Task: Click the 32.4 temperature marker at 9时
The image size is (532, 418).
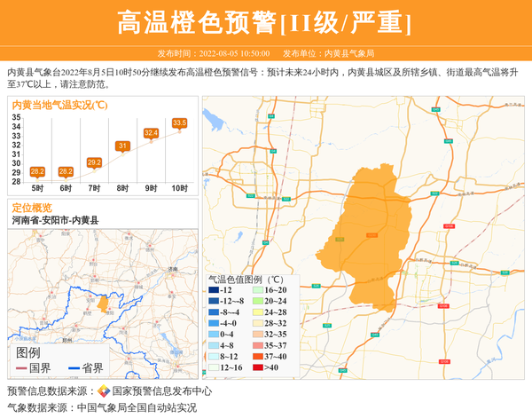Action: coord(151,132)
